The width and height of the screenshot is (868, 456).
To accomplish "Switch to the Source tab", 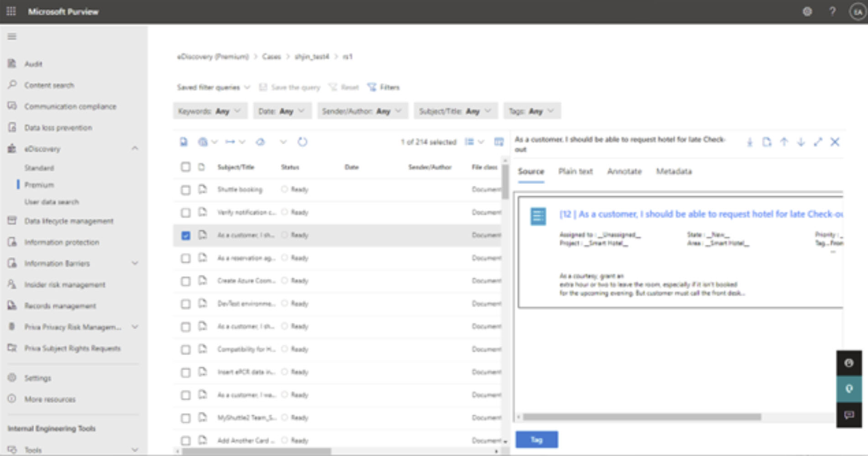I will 531,172.
